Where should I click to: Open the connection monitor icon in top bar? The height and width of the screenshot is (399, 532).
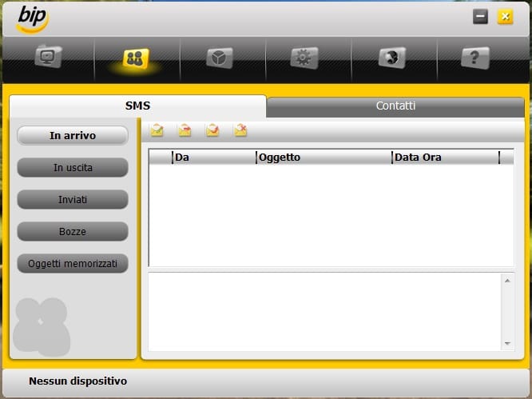(49, 58)
